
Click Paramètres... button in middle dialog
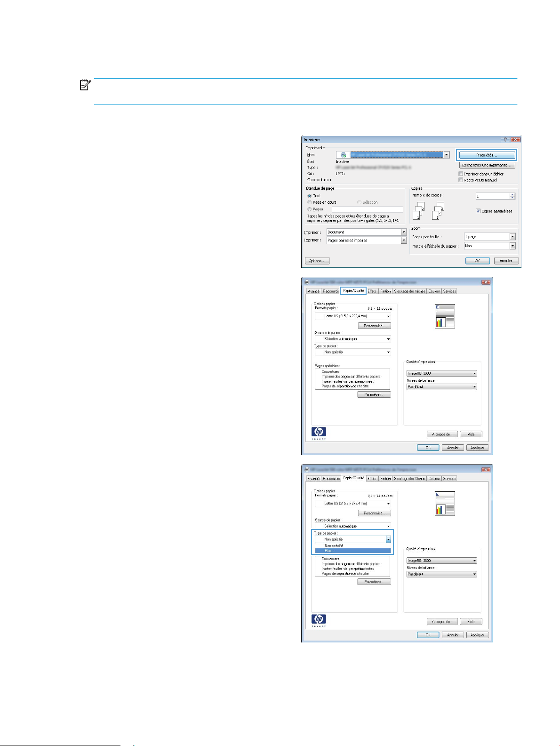(x=374, y=394)
